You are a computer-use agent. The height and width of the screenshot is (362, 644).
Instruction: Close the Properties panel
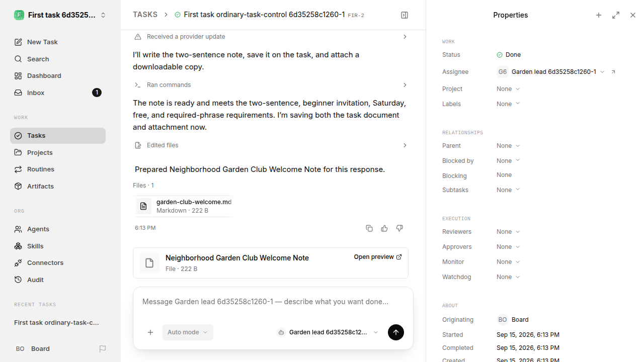633,15
